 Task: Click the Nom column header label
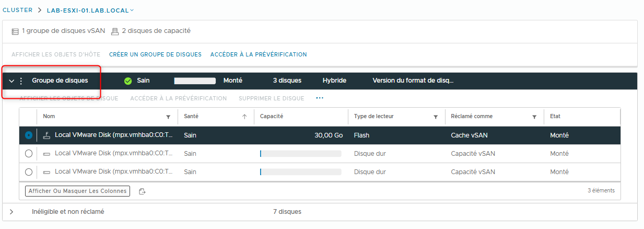pyautogui.click(x=49, y=117)
